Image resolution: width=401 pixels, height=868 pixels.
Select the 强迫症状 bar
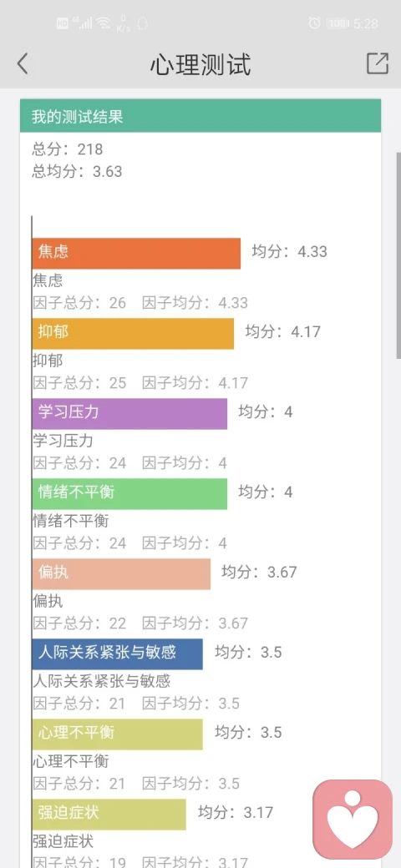(109, 815)
